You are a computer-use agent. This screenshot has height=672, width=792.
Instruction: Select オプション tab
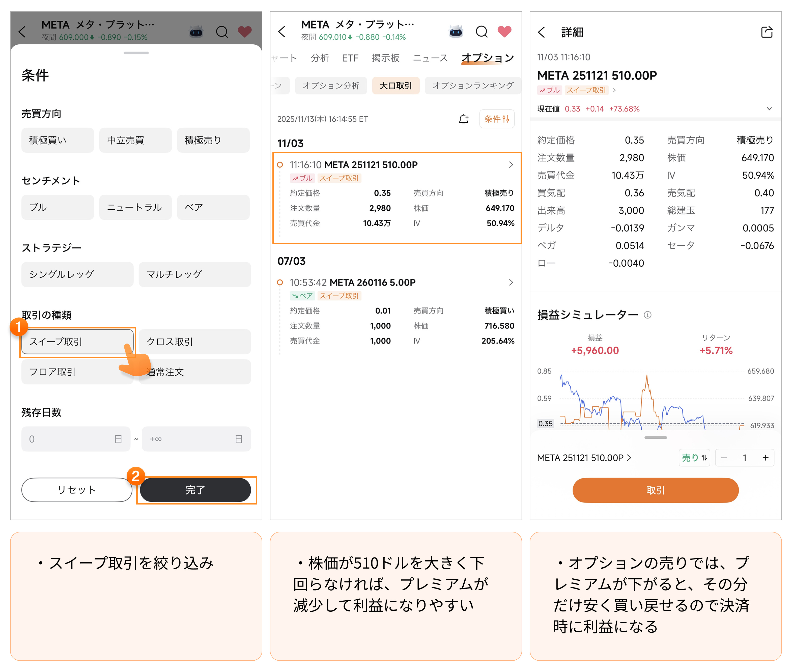click(x=488, y=58)
